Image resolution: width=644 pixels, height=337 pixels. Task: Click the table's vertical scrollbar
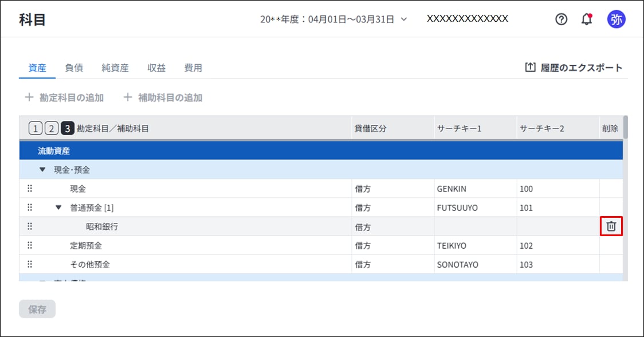(x=625, y=127)
